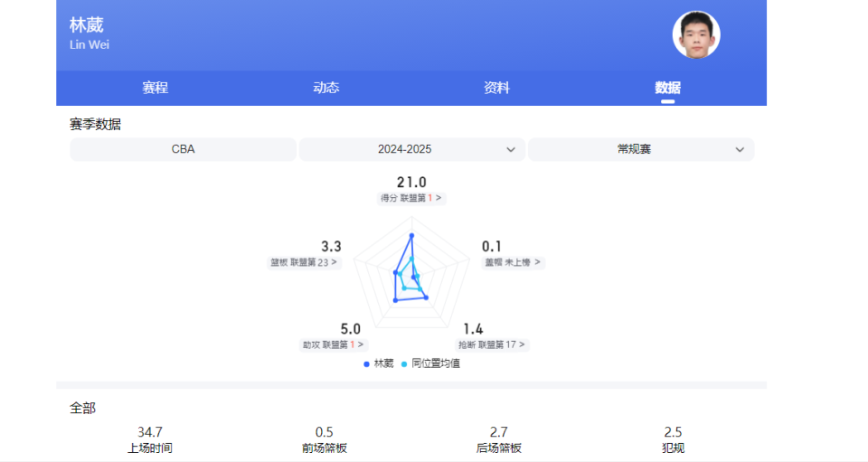Toggle the 同位置均值 legend series
Image resolution: width=868 pixels, height=462 pixels.
pyautogui.click(x=430, y=363)
